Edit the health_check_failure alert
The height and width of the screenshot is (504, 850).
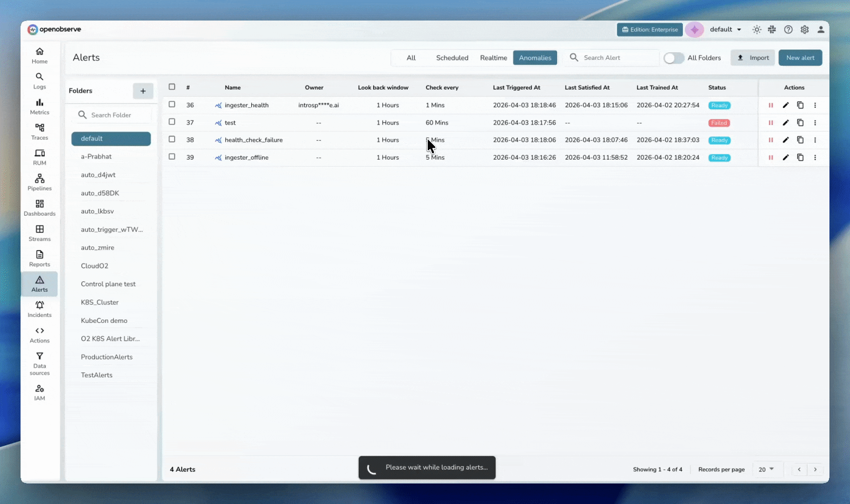pyautogui.click(x=786, y=140)
